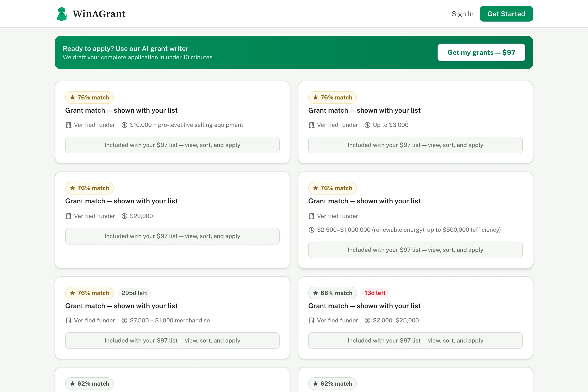This screenshot has width=588, height=392.
Task: Click building icon in the Up to $3,000 card
Action: [311, 125]
